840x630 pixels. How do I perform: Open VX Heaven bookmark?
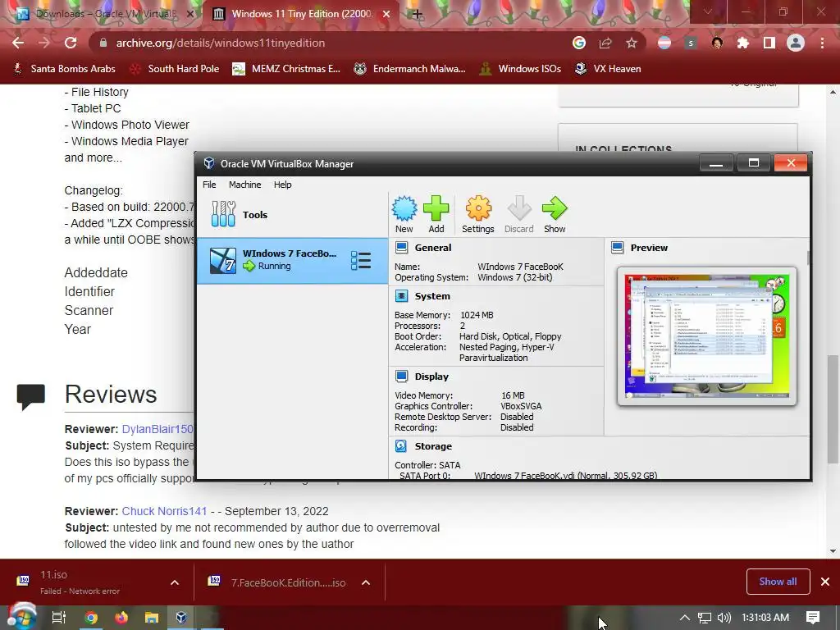(608, 69)
